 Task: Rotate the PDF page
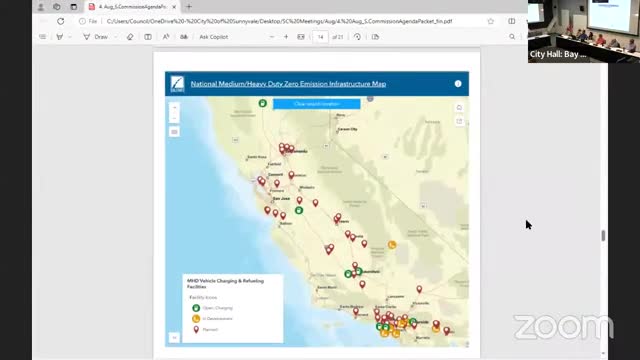[357, 37]
